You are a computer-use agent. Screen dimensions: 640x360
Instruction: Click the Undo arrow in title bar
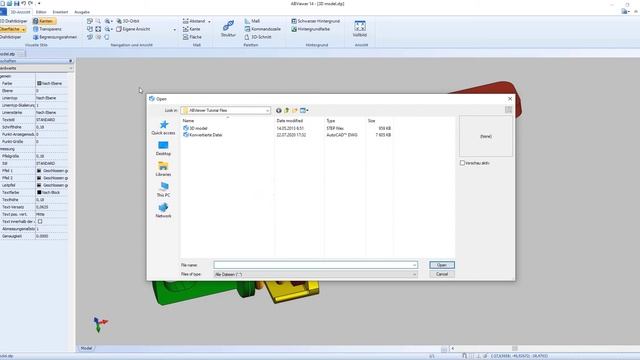24,3
